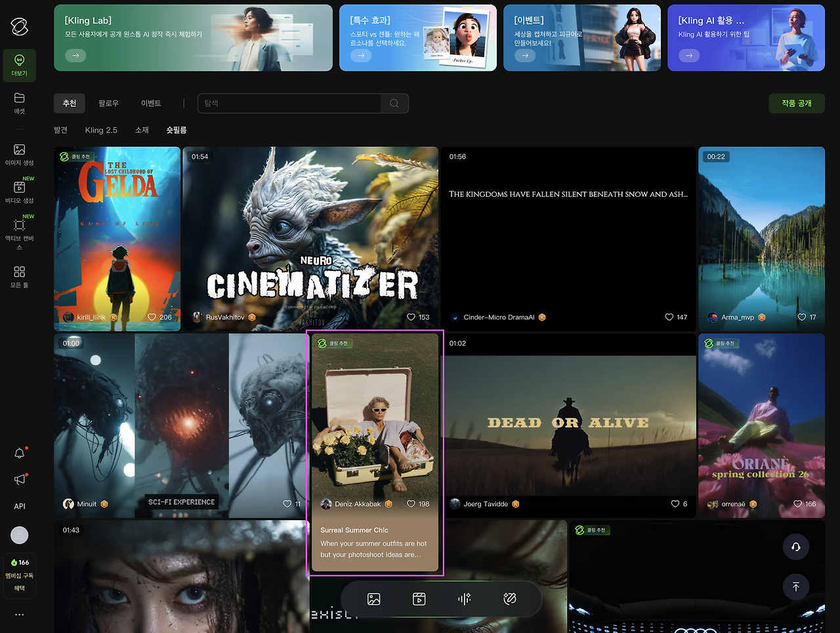Click the edit brush icon in the floating toolbar
Viewport: 840px width, 633px height.
[x=510, y=599]
